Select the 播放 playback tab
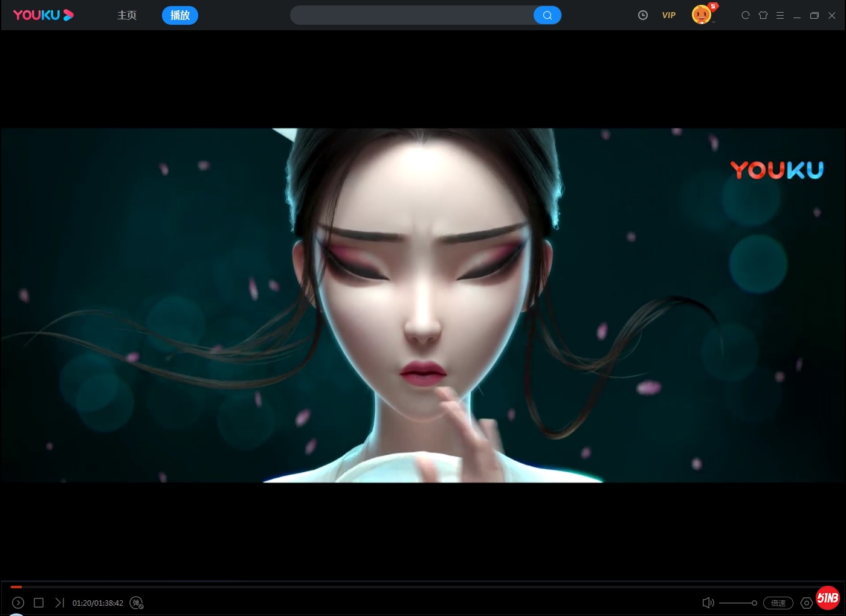The width and height of the screenshot is (846, 616). 180,15
